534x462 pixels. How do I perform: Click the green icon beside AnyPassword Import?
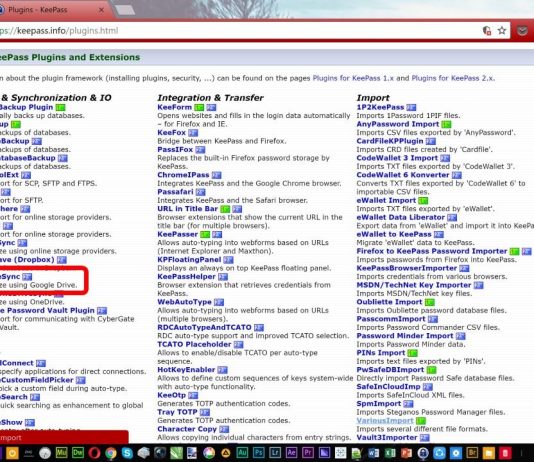click(x=446, y=125)
